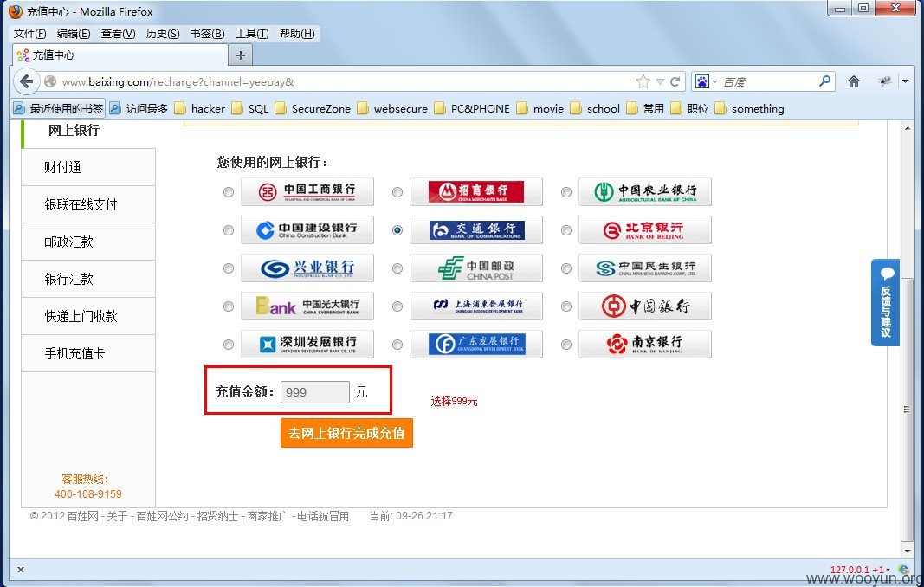Click the 充值金额 input field
Image resolution: width=924 pixels, height=587 pixels.
coord(314,392)
